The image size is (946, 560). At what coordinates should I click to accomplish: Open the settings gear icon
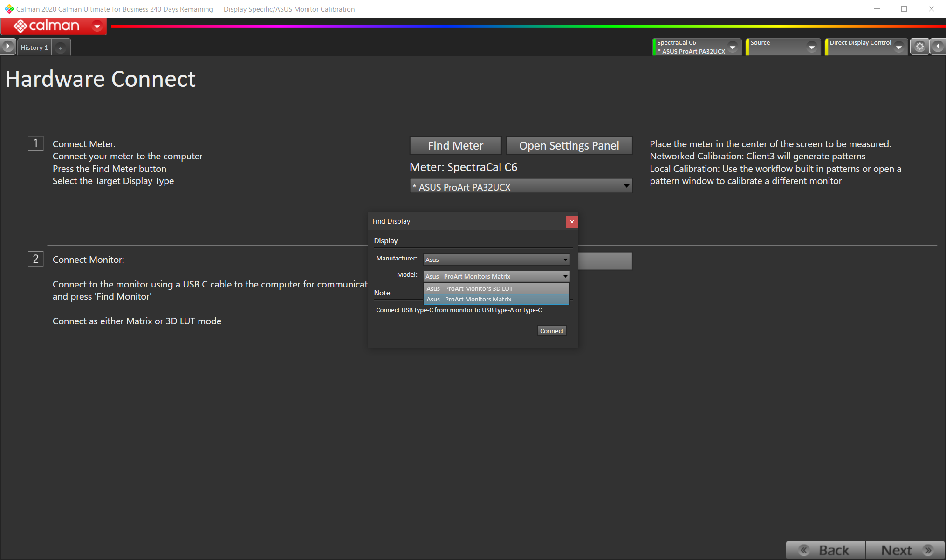tap(919, 47)
